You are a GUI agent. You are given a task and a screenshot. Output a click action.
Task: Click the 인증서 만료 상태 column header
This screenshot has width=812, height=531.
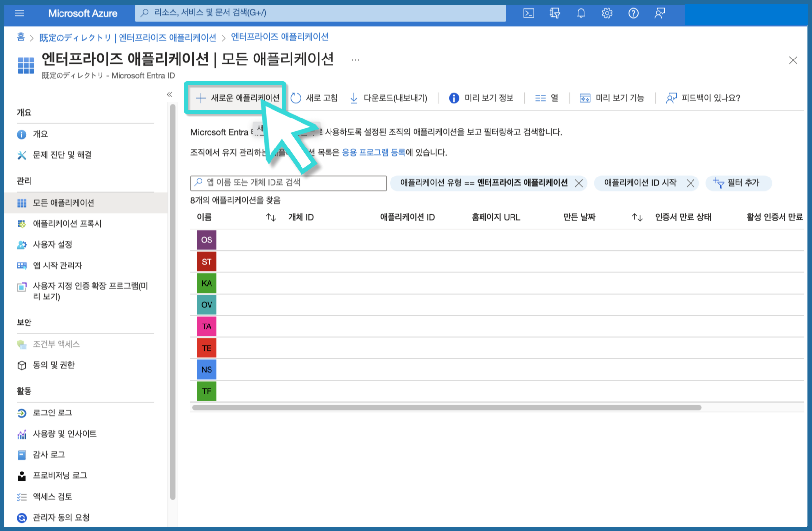tap(683, 217)
